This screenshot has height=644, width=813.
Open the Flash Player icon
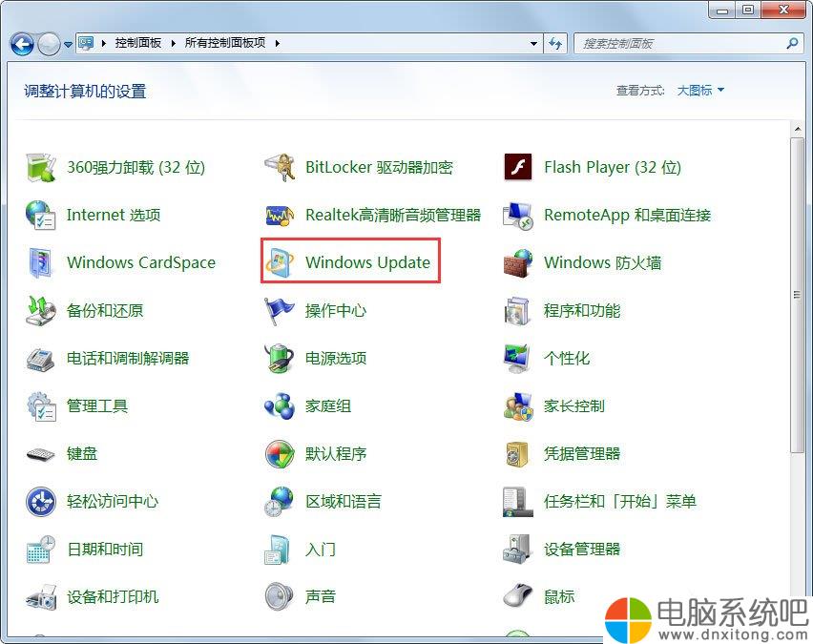[518, 167]
